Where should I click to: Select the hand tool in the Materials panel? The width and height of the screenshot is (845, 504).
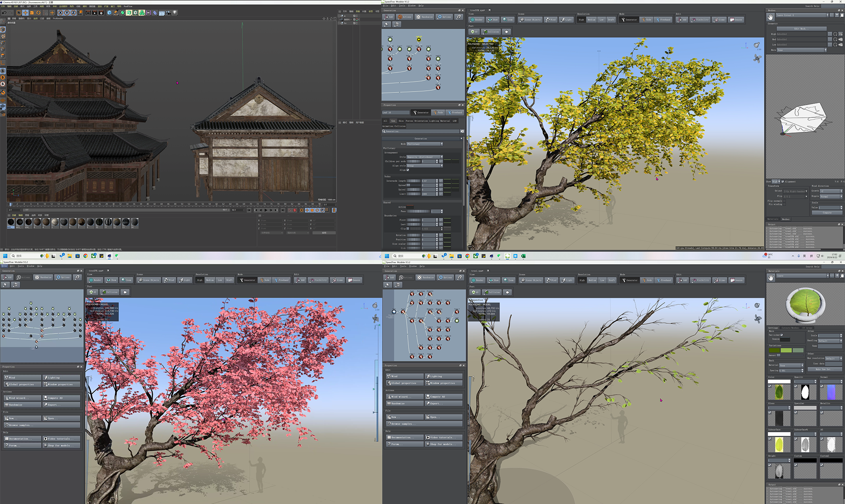[x=771, y=277]
